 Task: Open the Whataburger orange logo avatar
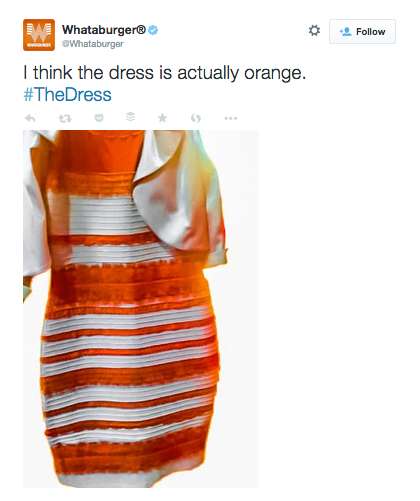[x=39, y=35]
